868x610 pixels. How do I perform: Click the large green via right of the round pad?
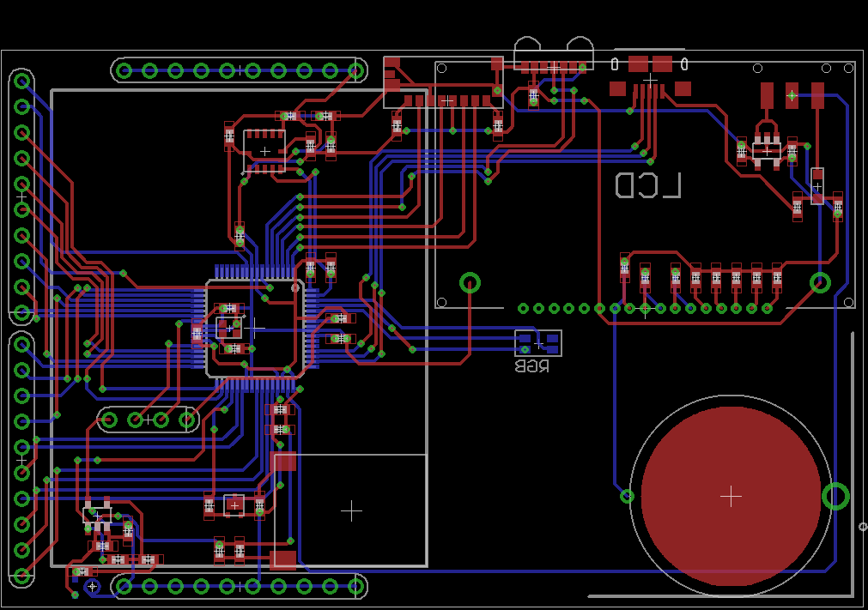point(835,496)
